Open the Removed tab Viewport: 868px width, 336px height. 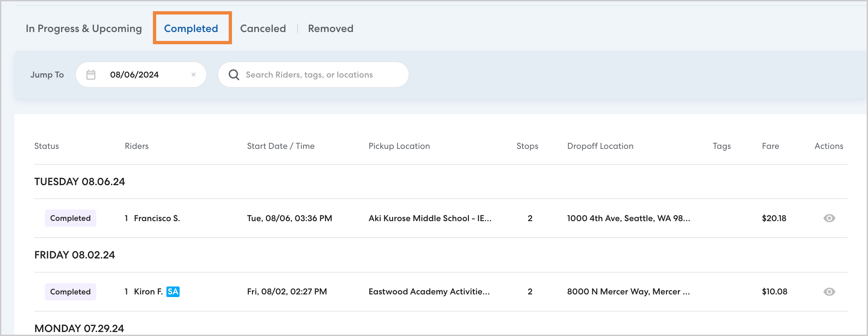click(x=331, y=28)
